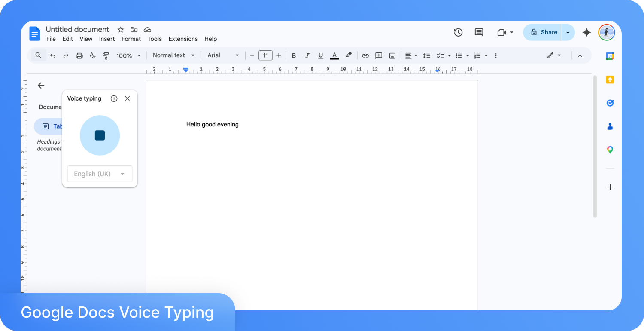Select the text highlight color tool
The image size is (644, 331).
[348, 55]
